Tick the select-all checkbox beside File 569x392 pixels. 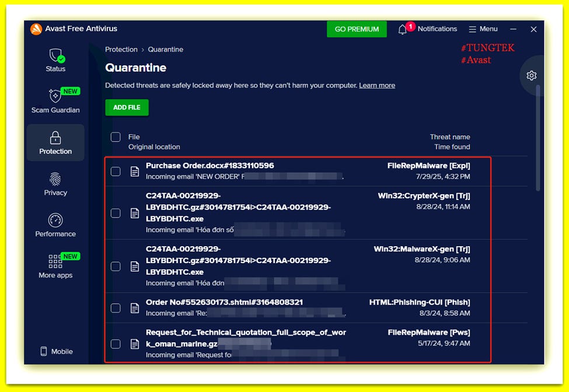(116, 136)
